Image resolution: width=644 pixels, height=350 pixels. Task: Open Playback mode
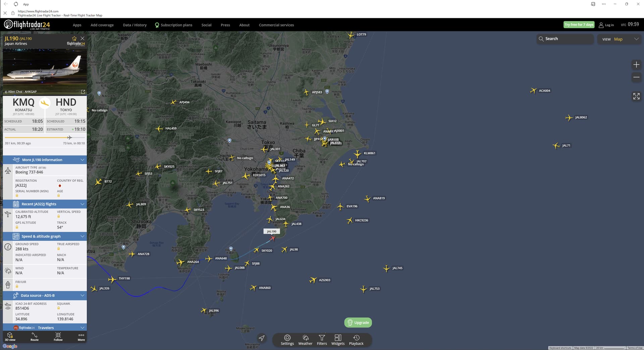click(x=356, y=340)
